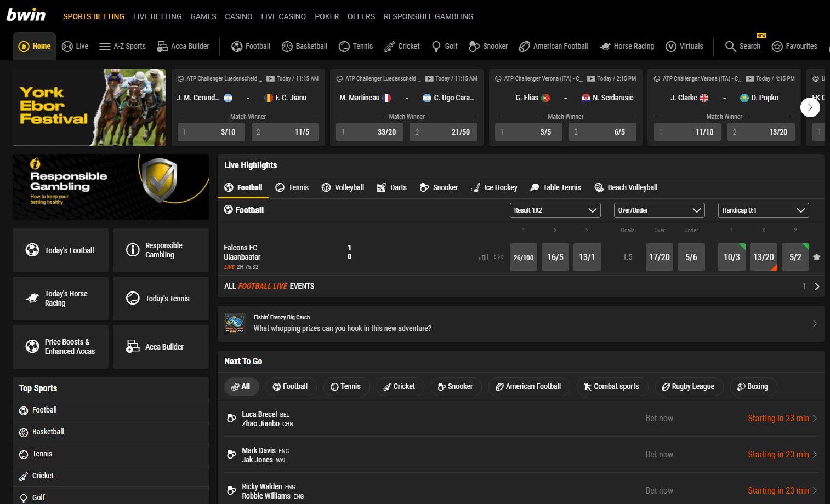Advance the match carousel right arrow
Viewport: 830px width, 504px height.
point(810,107)
